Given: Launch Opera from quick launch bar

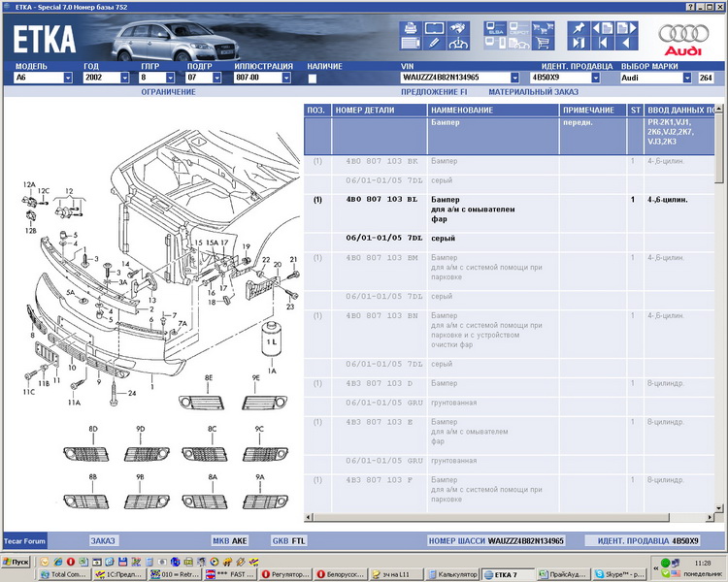Looking at the screenshot, I should (x=71, y=562).
